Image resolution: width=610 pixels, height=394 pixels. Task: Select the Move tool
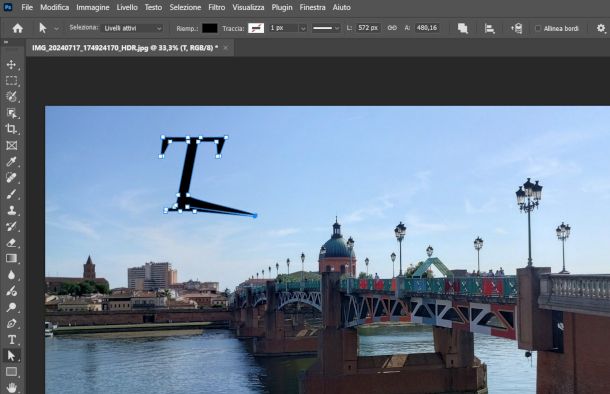(x=11, y=64)
